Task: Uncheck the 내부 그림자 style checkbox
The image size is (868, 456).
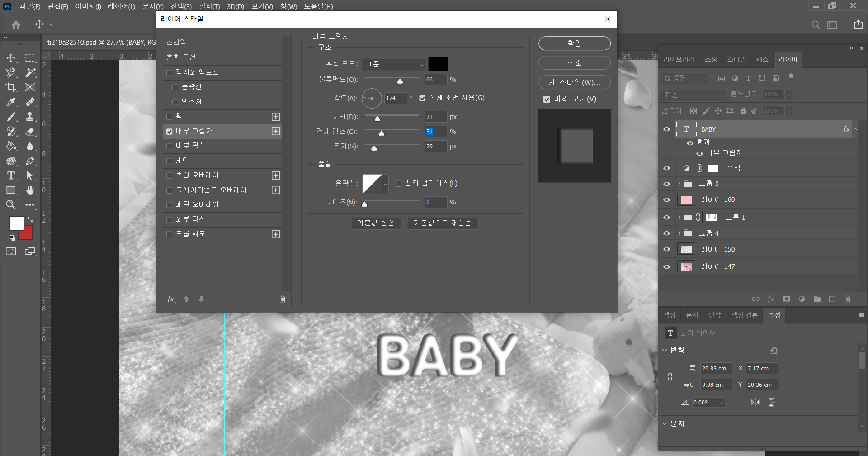Action: click(170, 132)
